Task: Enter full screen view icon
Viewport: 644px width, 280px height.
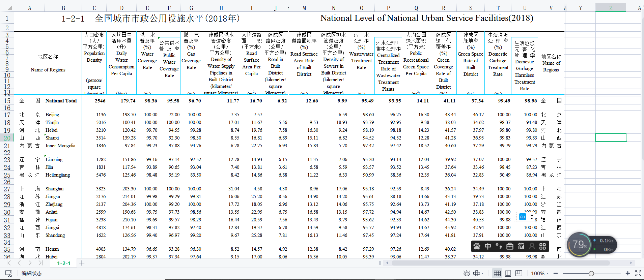Action: click(638, 273)
